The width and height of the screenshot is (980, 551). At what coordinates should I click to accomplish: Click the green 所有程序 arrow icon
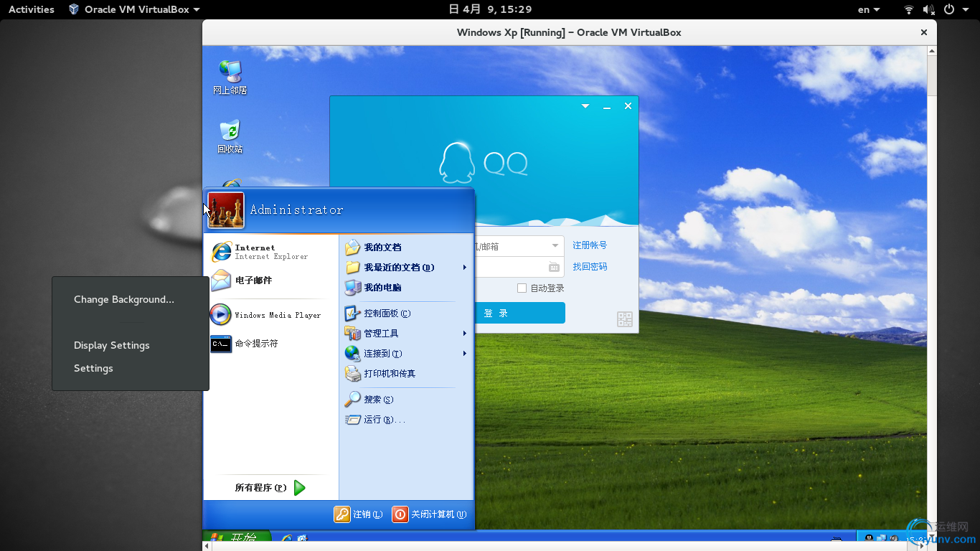coord(300,488)
